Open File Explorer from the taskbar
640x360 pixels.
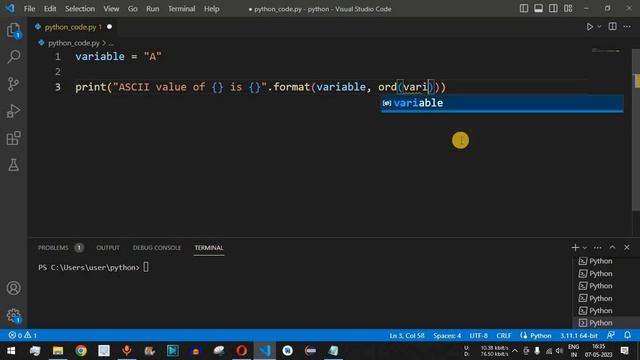coord(58,351)
